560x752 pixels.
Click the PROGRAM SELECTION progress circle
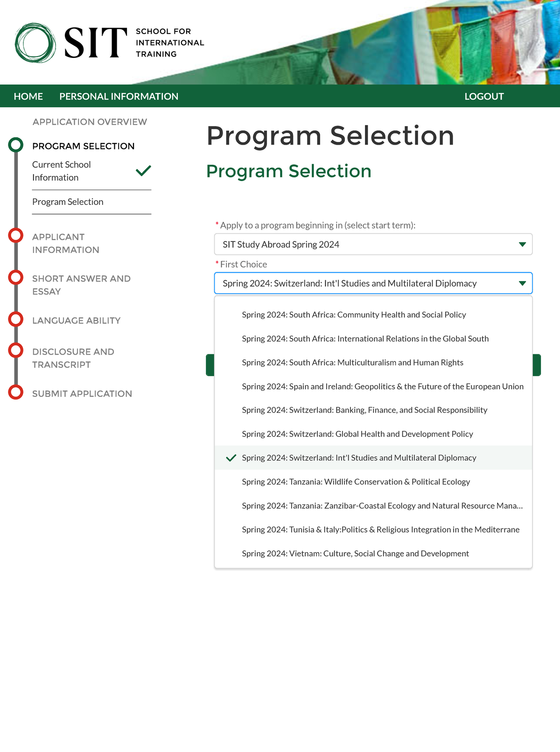click(x=15, y=145)
